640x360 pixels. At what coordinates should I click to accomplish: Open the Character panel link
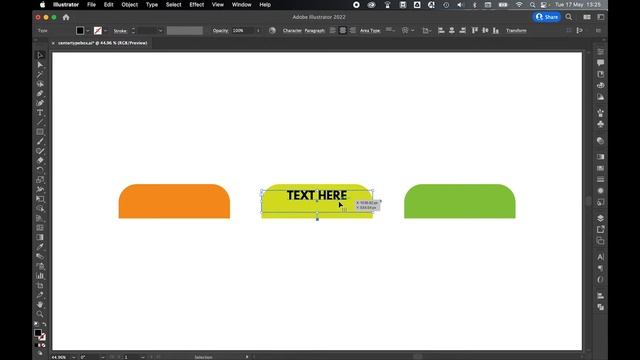[x=292, y=31]
